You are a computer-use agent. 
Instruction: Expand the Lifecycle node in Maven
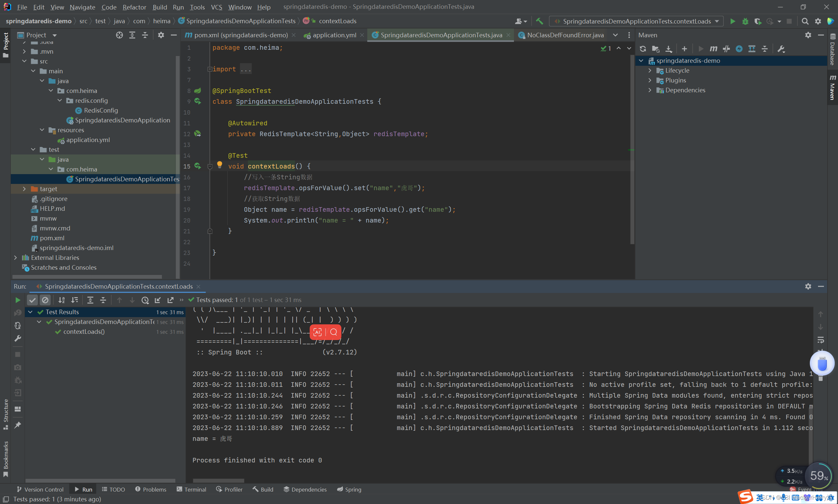tap(650, 70)
